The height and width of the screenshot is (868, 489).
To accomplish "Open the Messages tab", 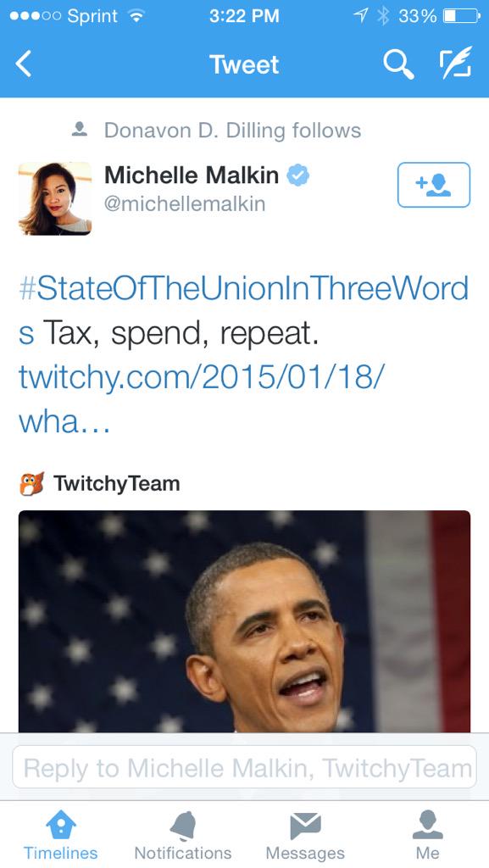I will 305,836.
